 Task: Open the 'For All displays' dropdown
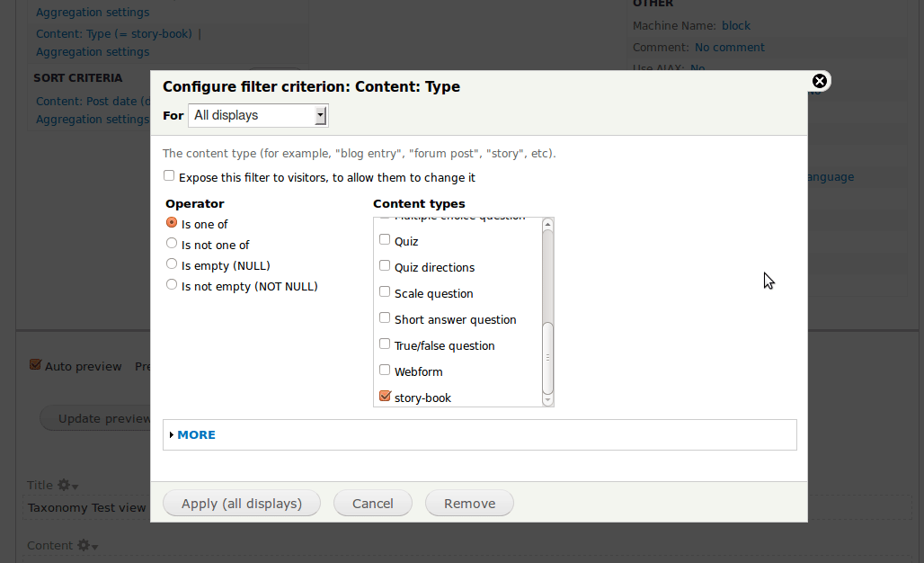[x=258, y=115]
